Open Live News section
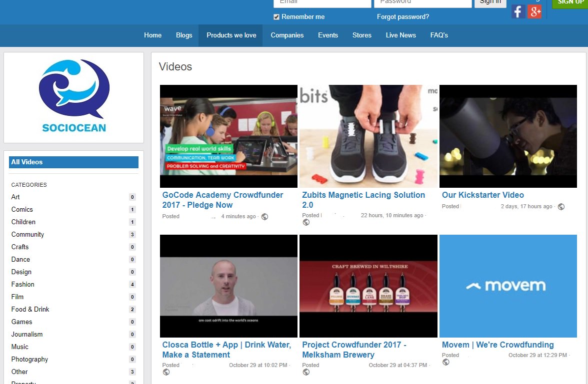This screenshot has width=588, height=384. [401, 35]
